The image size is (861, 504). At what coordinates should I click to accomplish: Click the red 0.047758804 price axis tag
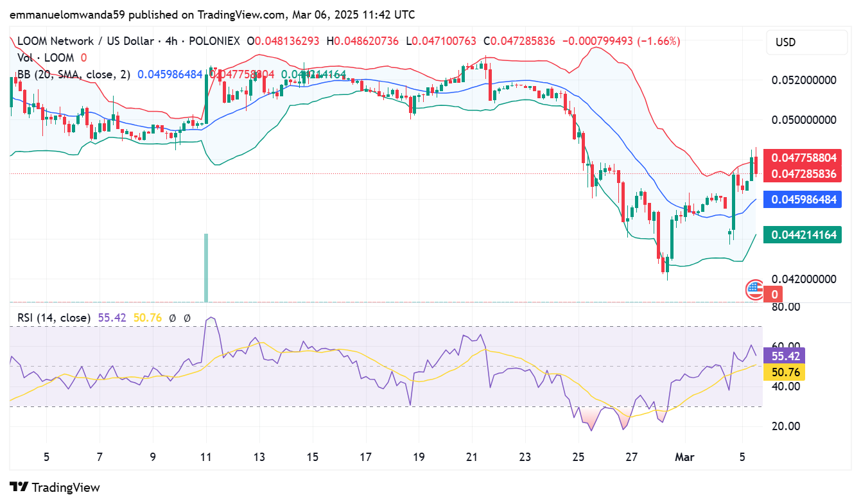(804, 158)
